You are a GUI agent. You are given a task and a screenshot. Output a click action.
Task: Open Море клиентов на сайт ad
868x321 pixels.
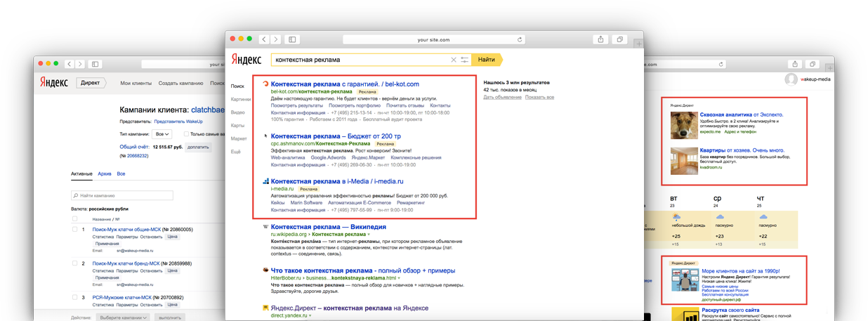pos(741,270)
